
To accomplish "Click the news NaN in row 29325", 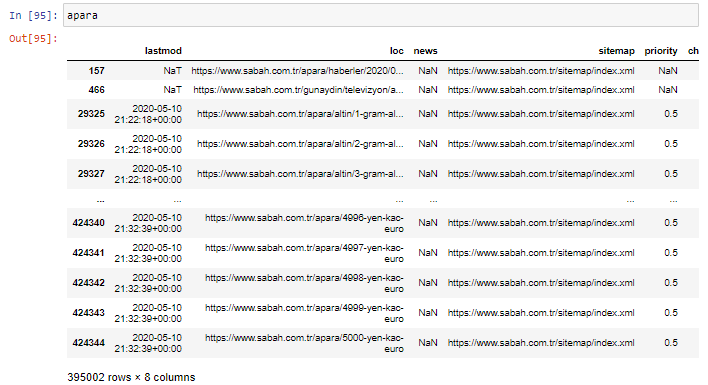I will [428, 114].
